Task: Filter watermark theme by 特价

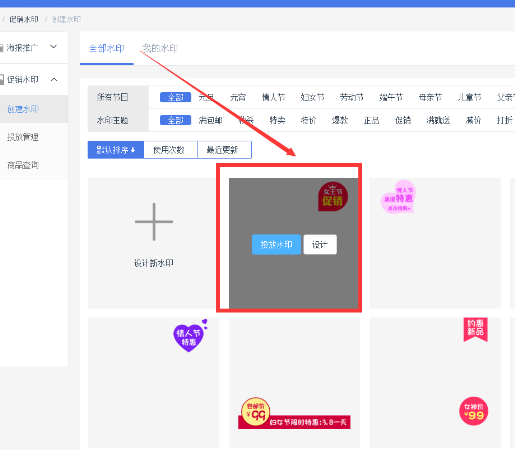Action: pyautogui.click(x=308, y=120)
